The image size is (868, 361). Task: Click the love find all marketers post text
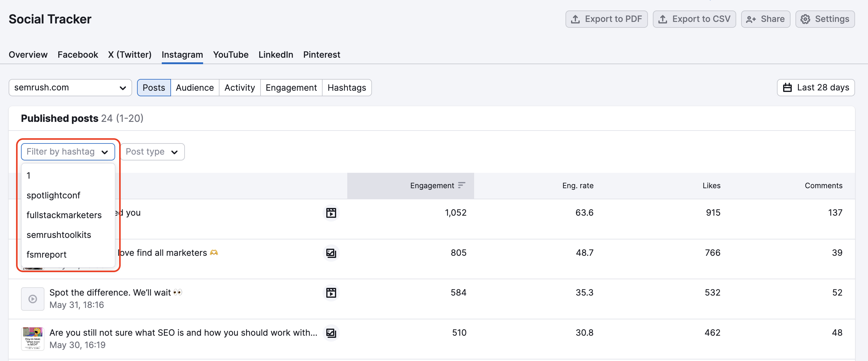(168, 253)
